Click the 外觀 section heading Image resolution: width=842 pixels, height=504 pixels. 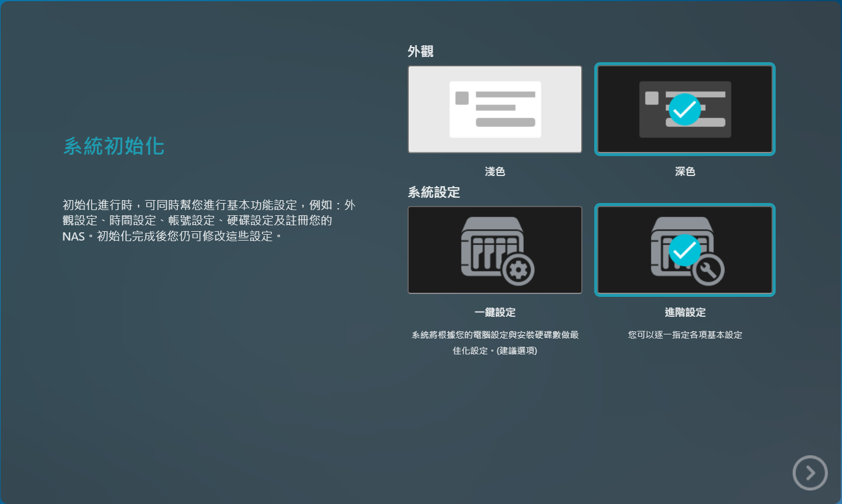[x=420, y=52]
